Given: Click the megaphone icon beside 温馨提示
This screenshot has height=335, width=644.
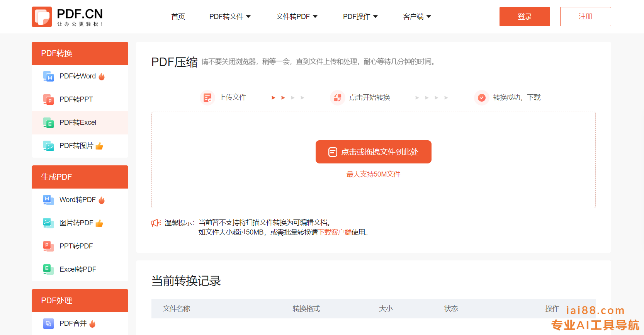Looking at the screenshot, I should click(156, 223).
